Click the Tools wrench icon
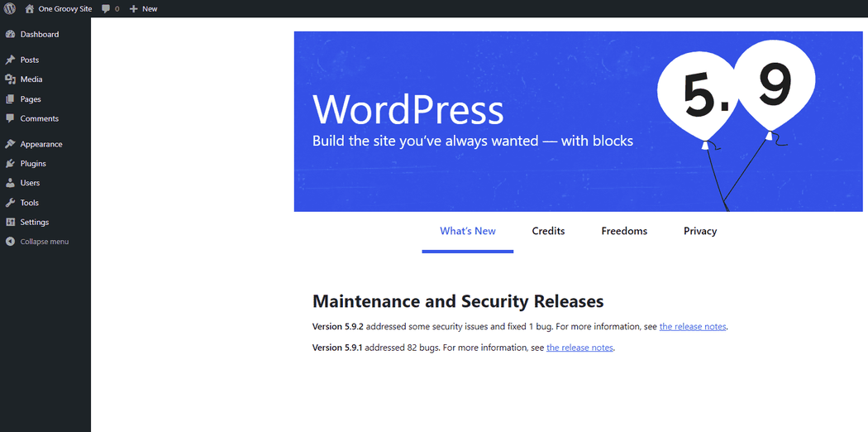Viewport: 868px width, 432px height. [x=10, y=203]
